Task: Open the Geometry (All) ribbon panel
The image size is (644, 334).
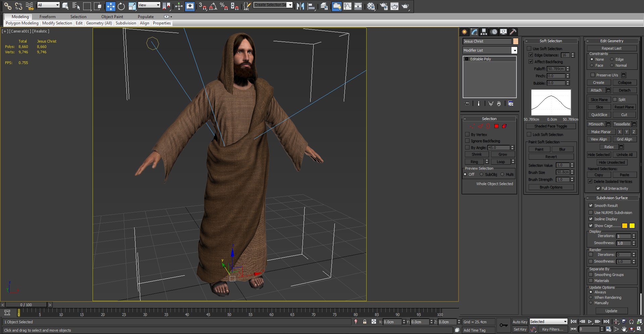Action: point(99,23)
